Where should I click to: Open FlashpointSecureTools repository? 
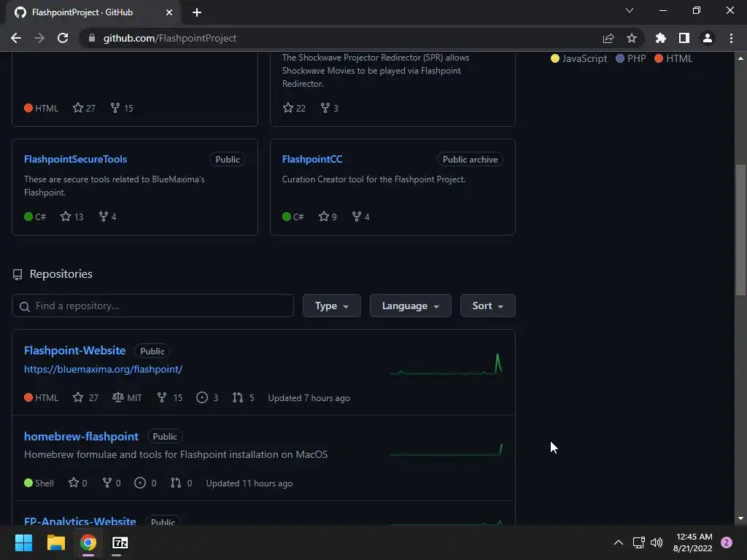75,159
